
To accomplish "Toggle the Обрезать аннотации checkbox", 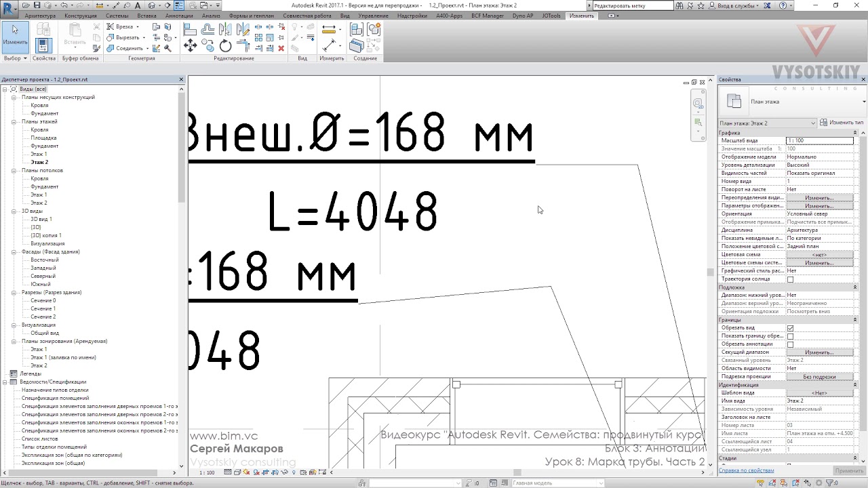I will point(790,344).
